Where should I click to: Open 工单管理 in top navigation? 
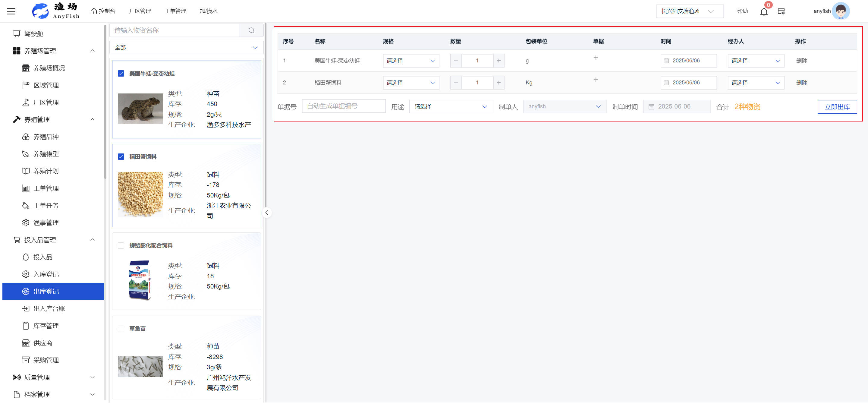coord(175,11)
